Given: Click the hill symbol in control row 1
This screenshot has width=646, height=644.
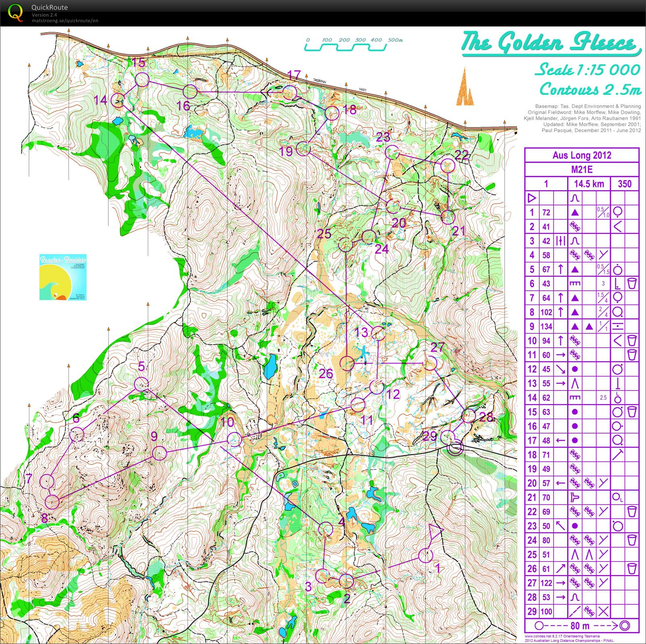Looking at the screenshot, I should (x=575, y=212).
